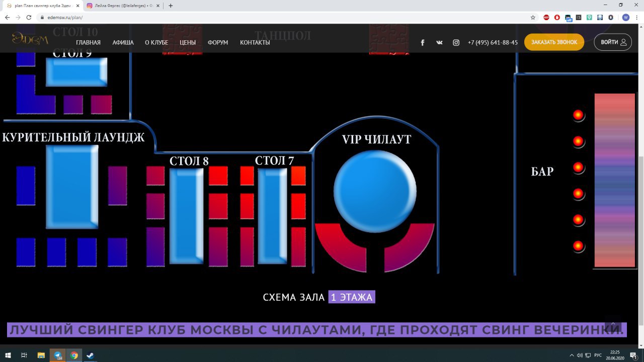
Task: Click the red hand AdBlock extension icon
Action: point(557,17)
